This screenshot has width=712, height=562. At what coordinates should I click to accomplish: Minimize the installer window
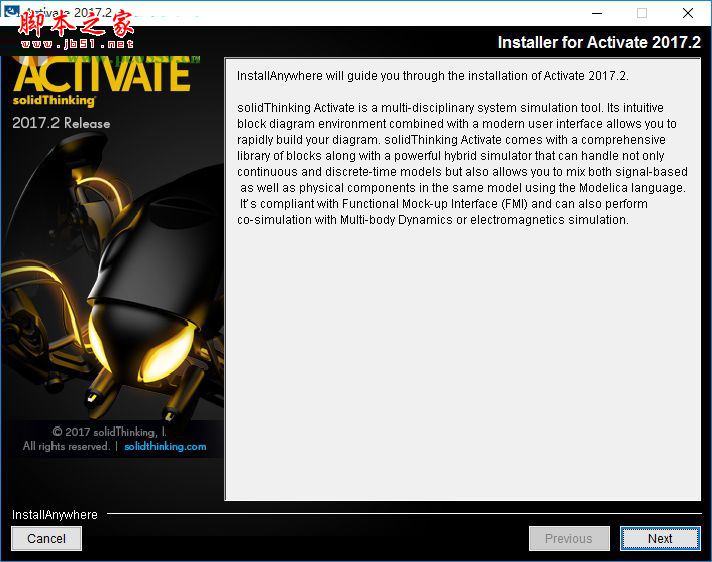click(597, 13)
